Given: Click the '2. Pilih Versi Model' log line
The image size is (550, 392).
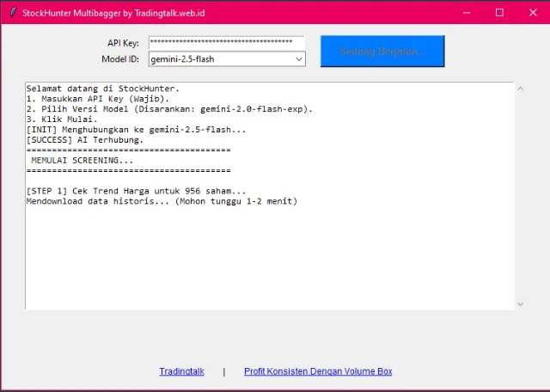Looking at the screenshot, I should (169, 109).
